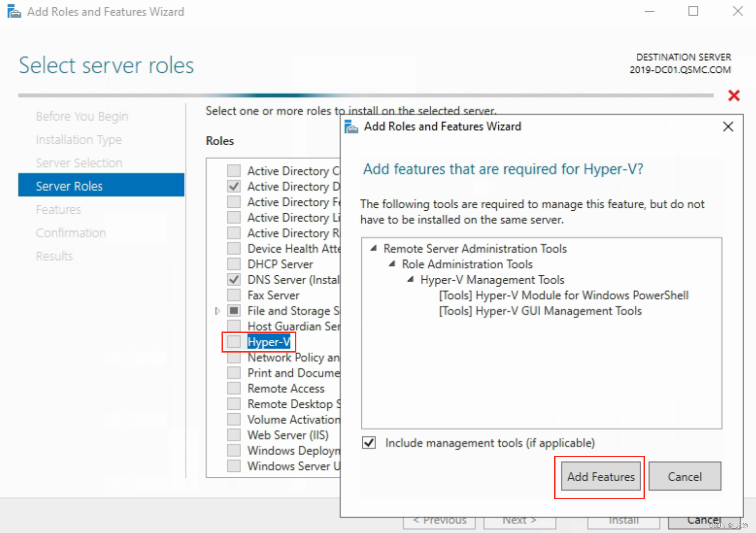Uncheck the DNS Server role
This screenshot has height=533, width=756.
click(233, 279)
